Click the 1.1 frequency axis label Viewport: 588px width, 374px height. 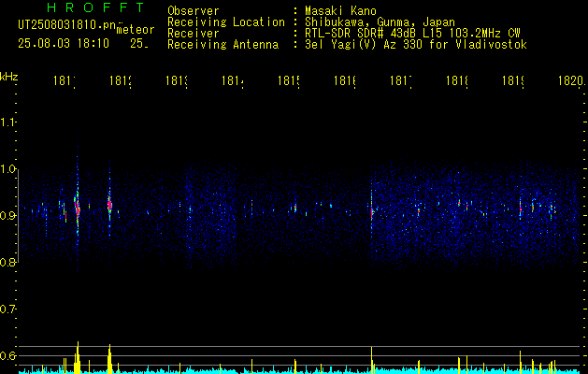8,122
